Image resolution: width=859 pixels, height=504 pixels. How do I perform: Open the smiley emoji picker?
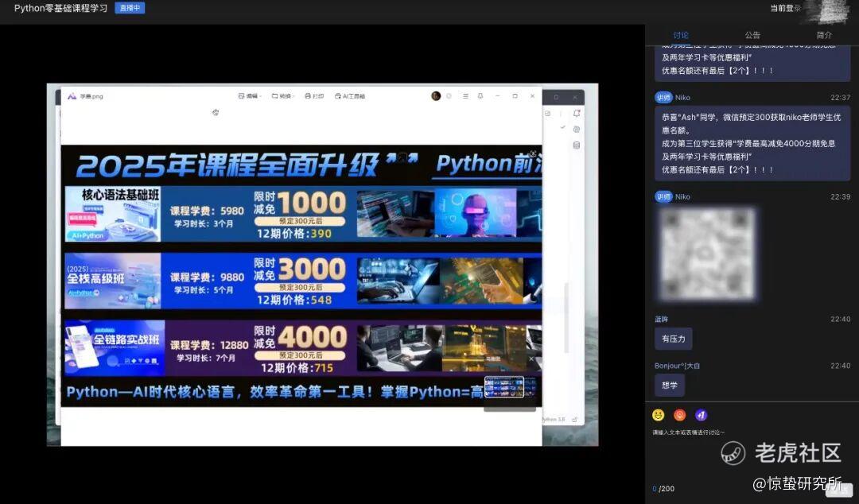click(x=658, y=415)
